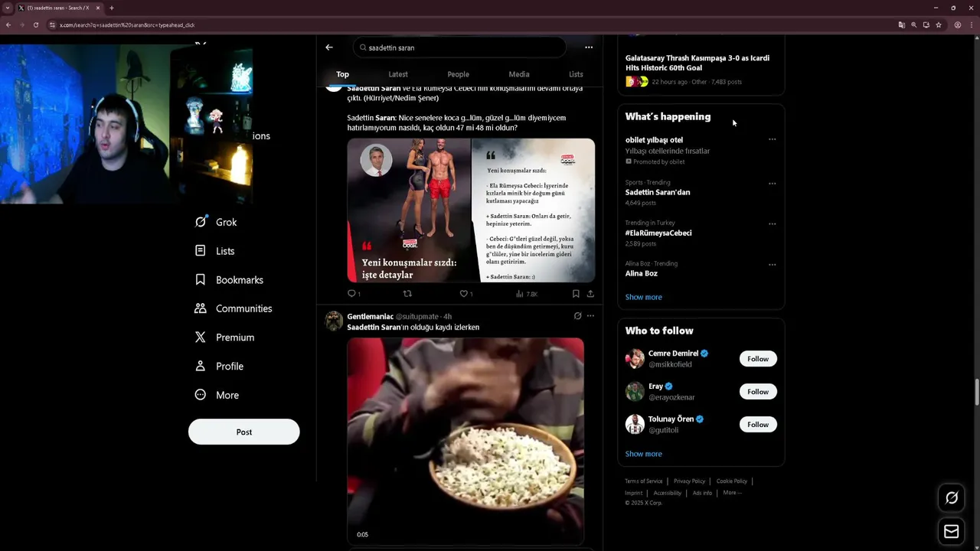Open the Bookmarks sidebar icon
Image resolution: width=980 pixels, height=551 pixels.
tap(200, 279)
